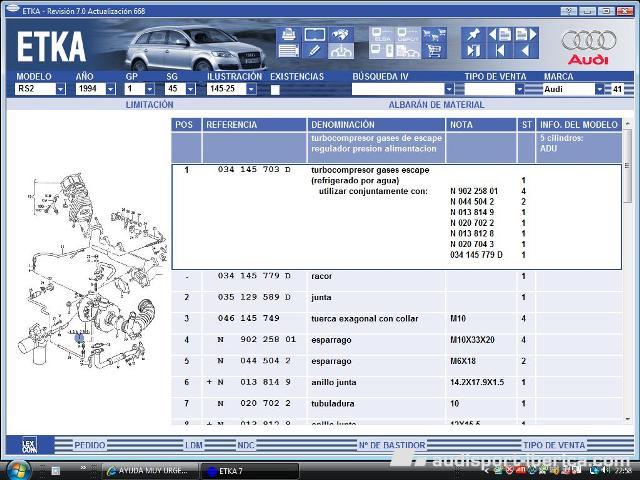Click the NDC field in bottom bar
The height and width of the screenshot is (480, 640).
[246, 445]
